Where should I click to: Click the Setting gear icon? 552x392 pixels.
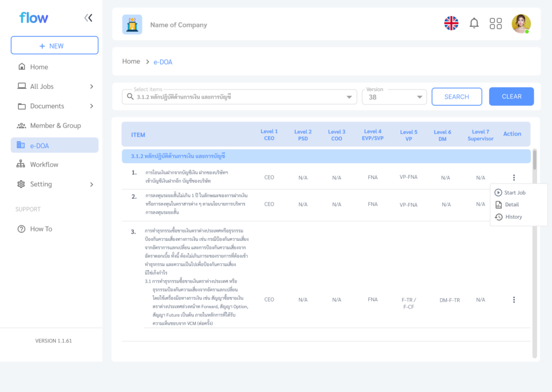pos(21,184)
